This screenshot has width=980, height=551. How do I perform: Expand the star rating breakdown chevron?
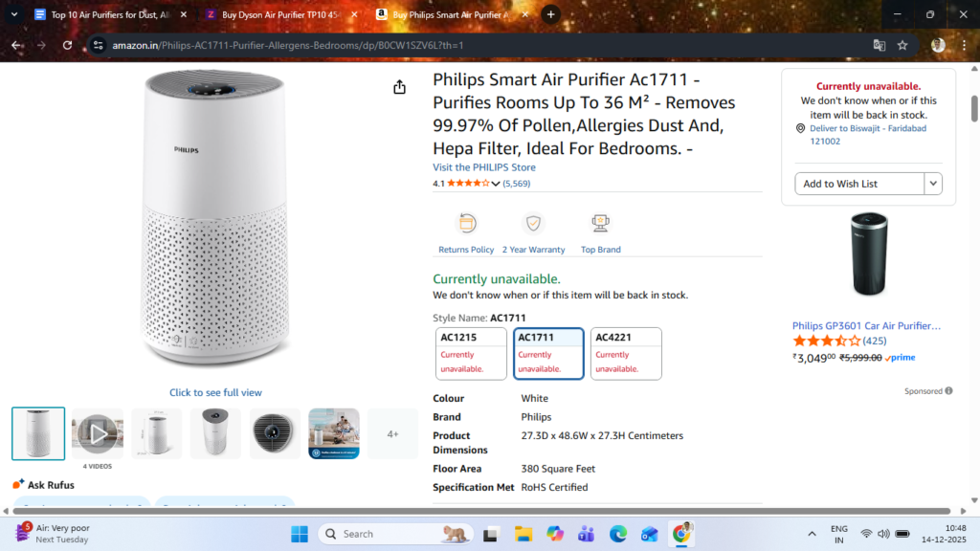click(496, 184)
